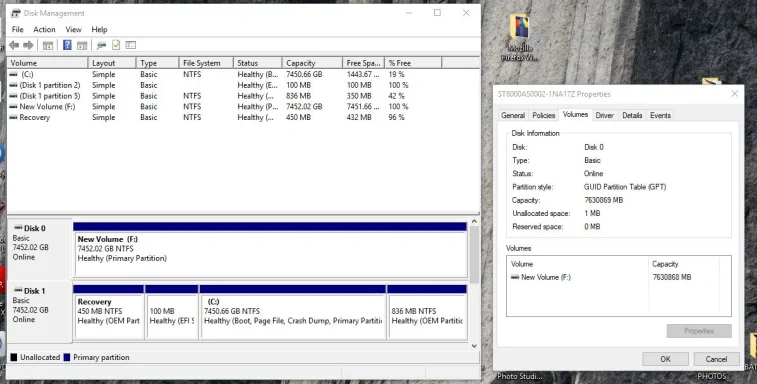This screenshot has height=384, width=757.
Task: Click the Connect/refresh disk toolbar icon
Action: tap(101, 45)
